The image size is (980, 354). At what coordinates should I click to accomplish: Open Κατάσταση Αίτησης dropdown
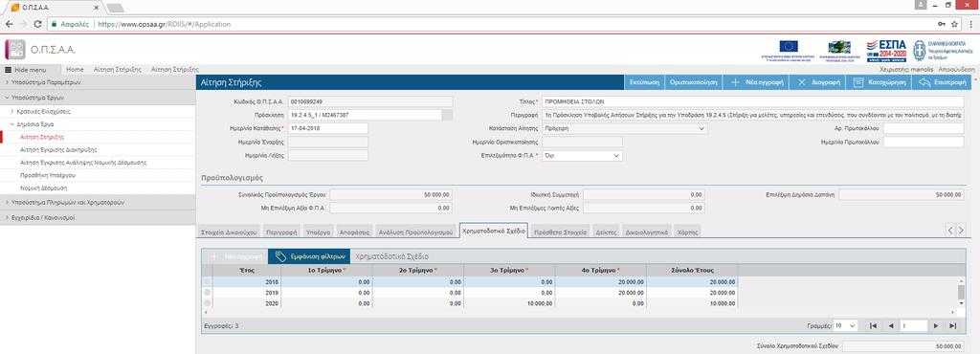tap(624, 128)
